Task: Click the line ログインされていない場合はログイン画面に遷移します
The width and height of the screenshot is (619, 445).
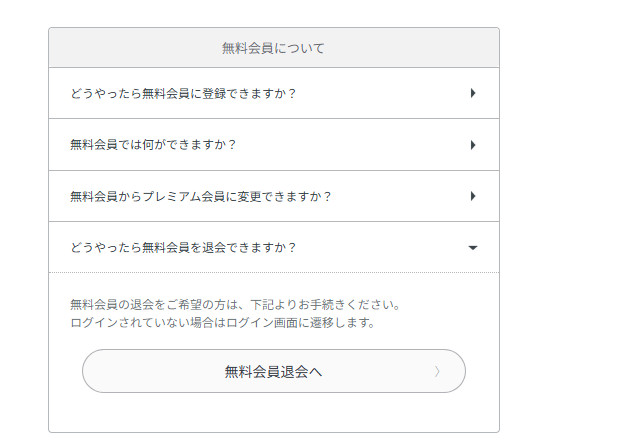Action: [222, 322]
